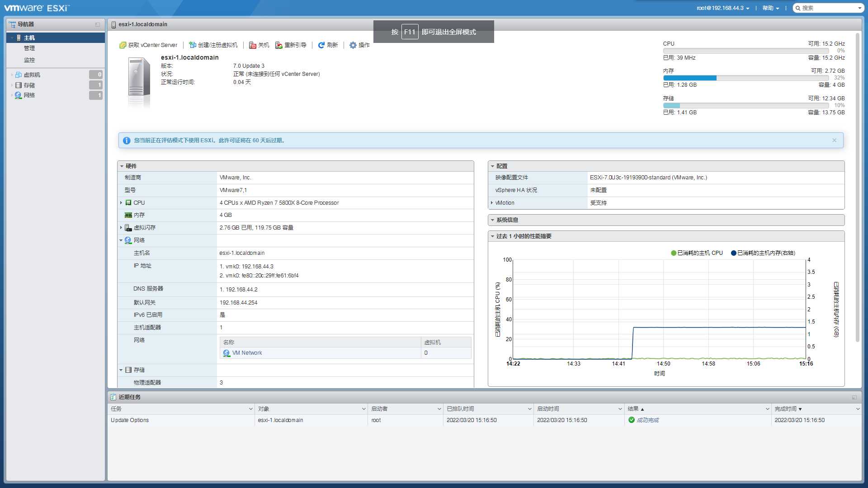This screenshot has width=868, height=488.
Task: Collapse the 网络 hardware section
Action: (121, 240)
